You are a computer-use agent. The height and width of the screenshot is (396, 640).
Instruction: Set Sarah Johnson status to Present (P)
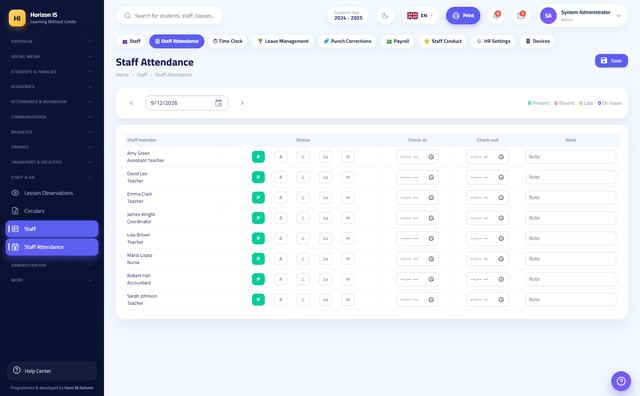[258, 300]
